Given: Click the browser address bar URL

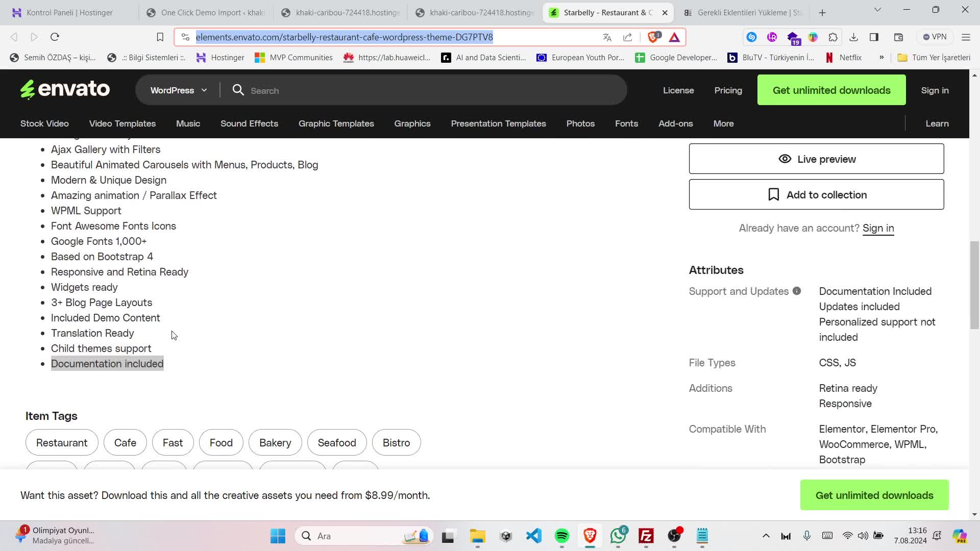Looking at the screenshot, I should tap(345, 37).
